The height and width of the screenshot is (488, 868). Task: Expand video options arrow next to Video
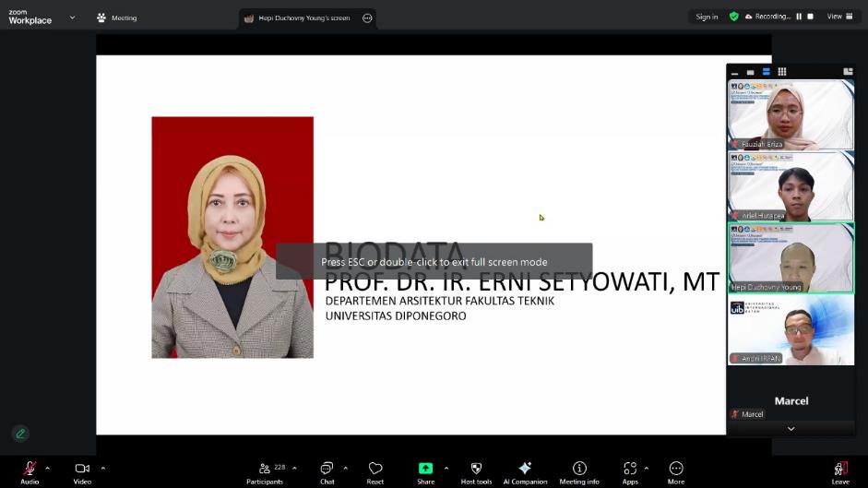pos(102,468)
